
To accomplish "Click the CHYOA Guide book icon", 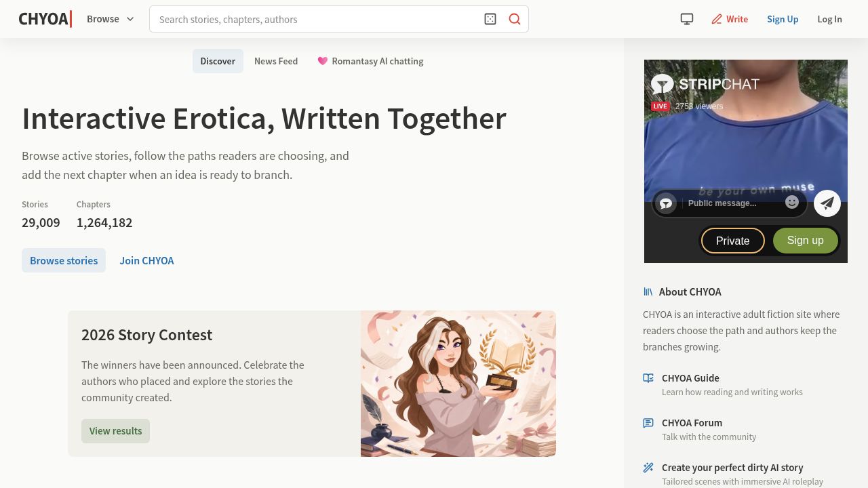I will pos(648,378).
